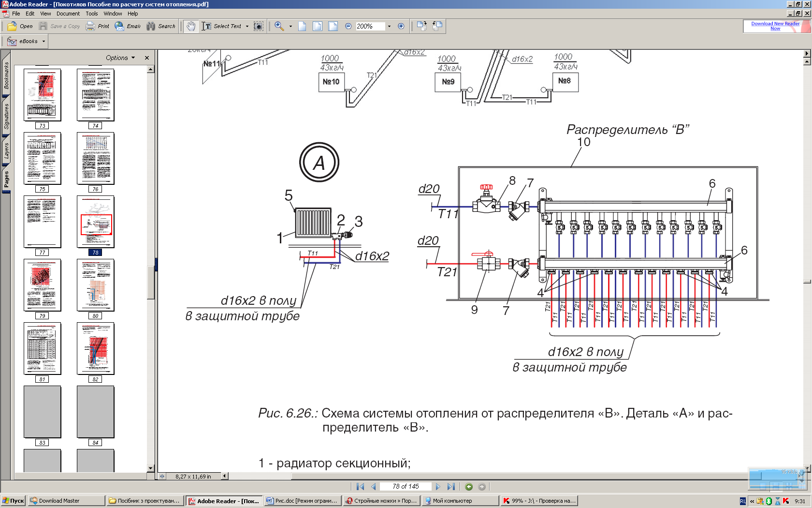The width and height of the screenshot is (812, 508).
Task: Select page 79 thumbnail
Action: [43, 285]
